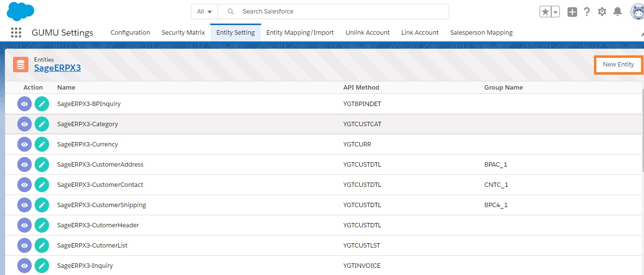Select the SageERPX3-CustomerContact name cell

[x=100, y=184]
